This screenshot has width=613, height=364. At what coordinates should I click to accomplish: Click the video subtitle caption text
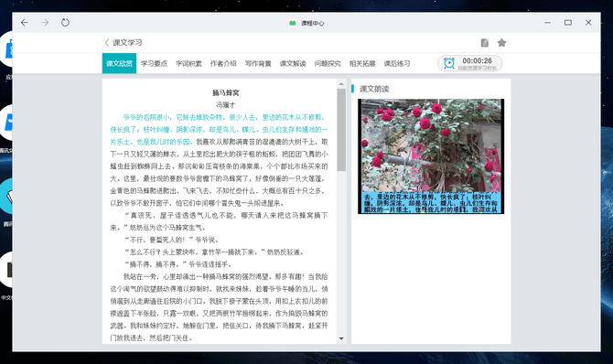(431, 203)
